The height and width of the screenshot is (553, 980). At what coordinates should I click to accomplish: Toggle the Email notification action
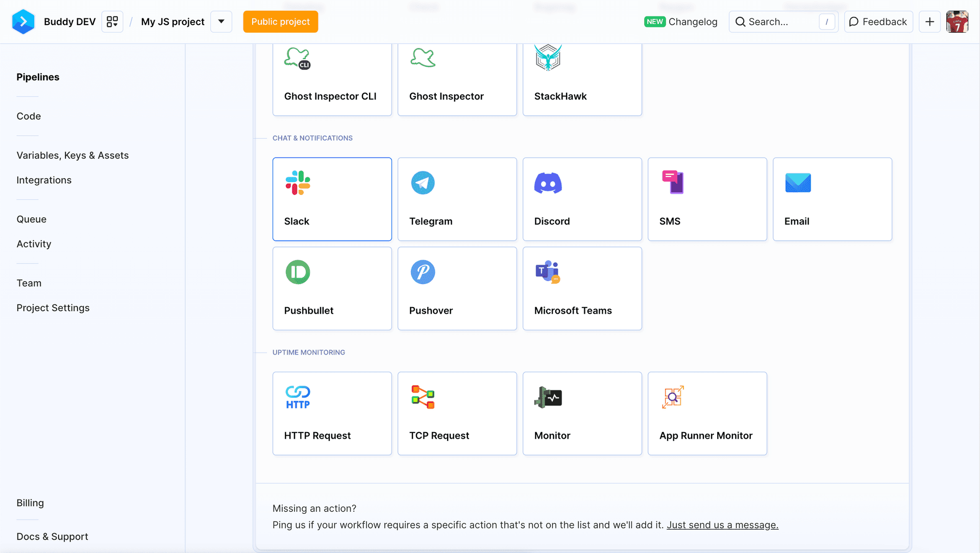[x=832, y=199]
